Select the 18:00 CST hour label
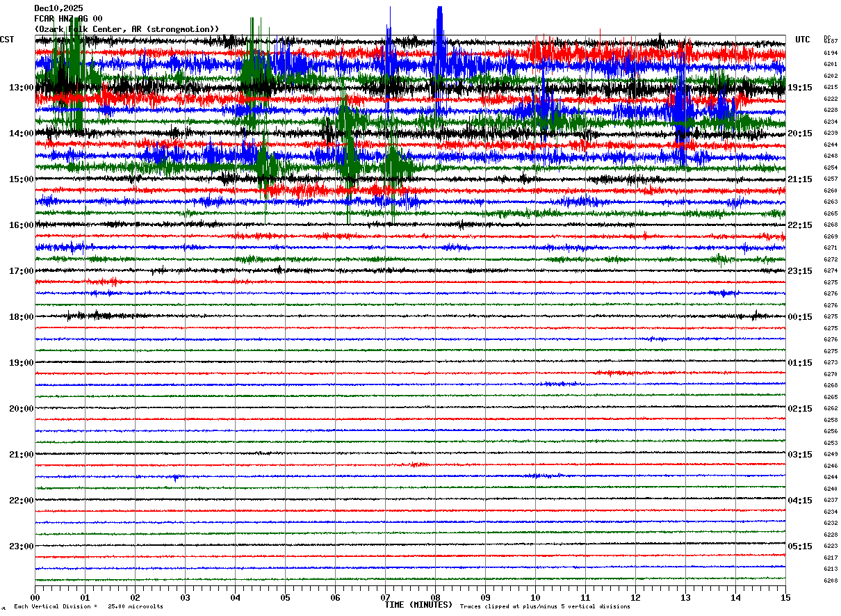 21,317
